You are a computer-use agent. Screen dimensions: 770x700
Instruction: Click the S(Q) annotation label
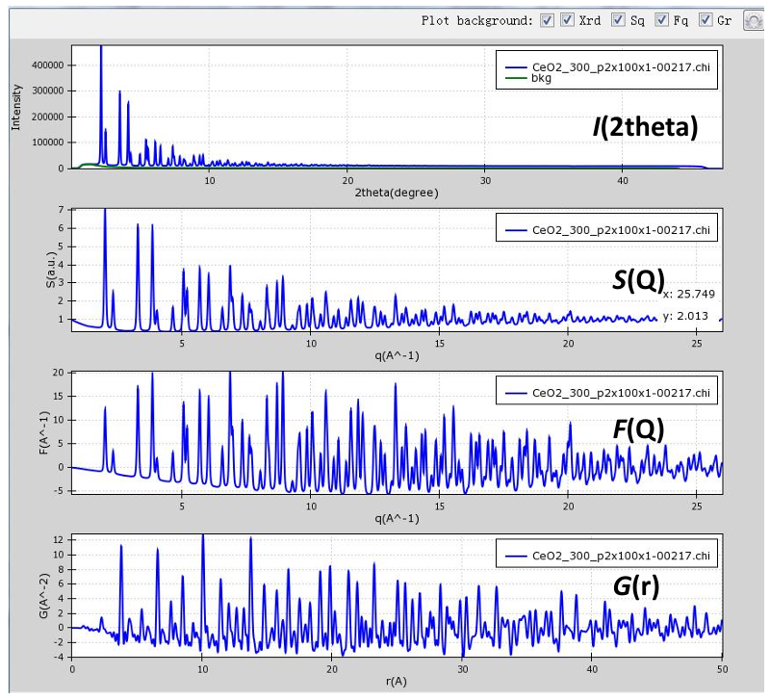point(637,279)
